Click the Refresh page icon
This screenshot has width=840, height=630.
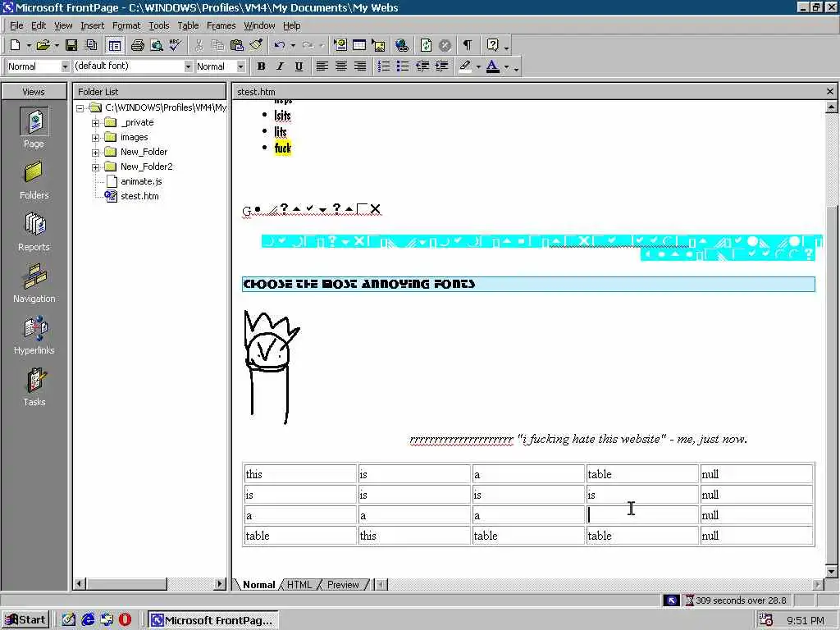(x=426, y=46)
